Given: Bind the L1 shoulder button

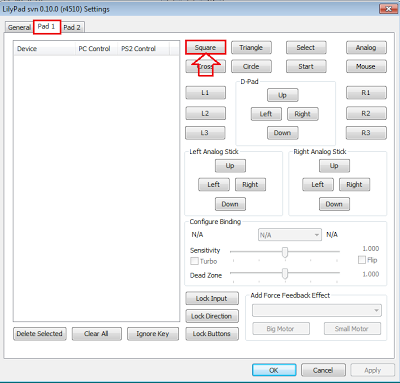Looking at the screenshot, I should coord(205,93).
